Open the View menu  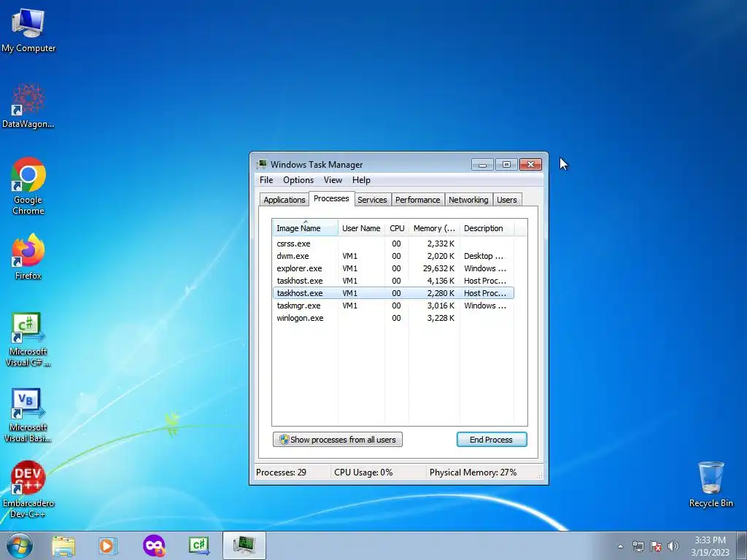pos(333,180)
